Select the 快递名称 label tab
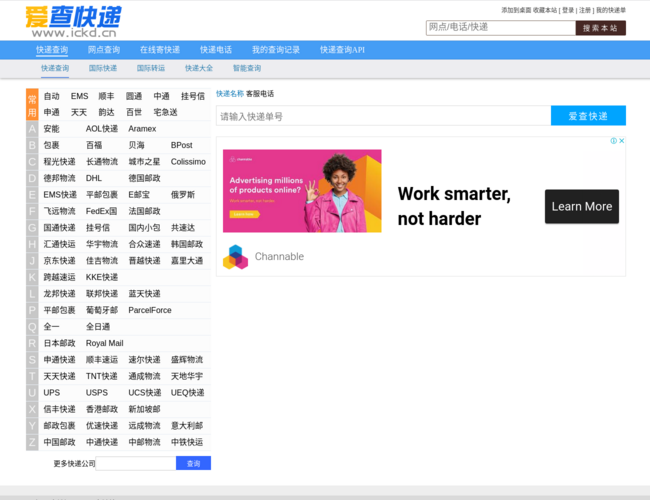The image size is (650, 500). (x=230, y=94)
